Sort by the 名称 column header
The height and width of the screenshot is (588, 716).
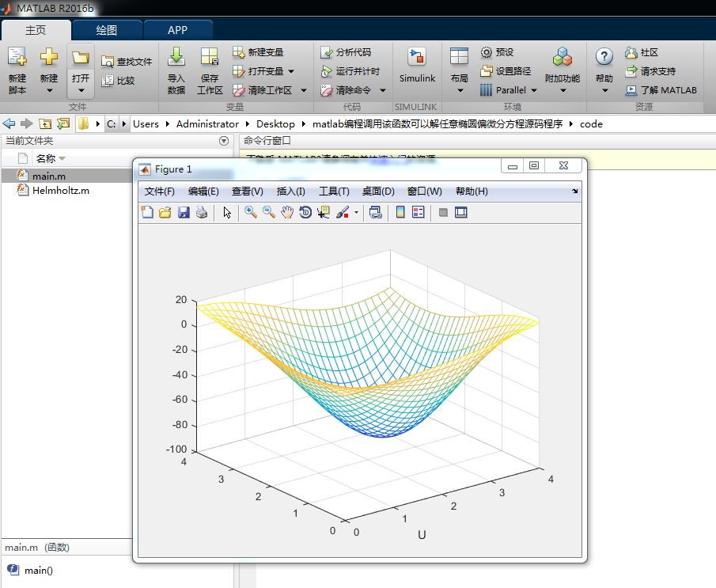46,158
